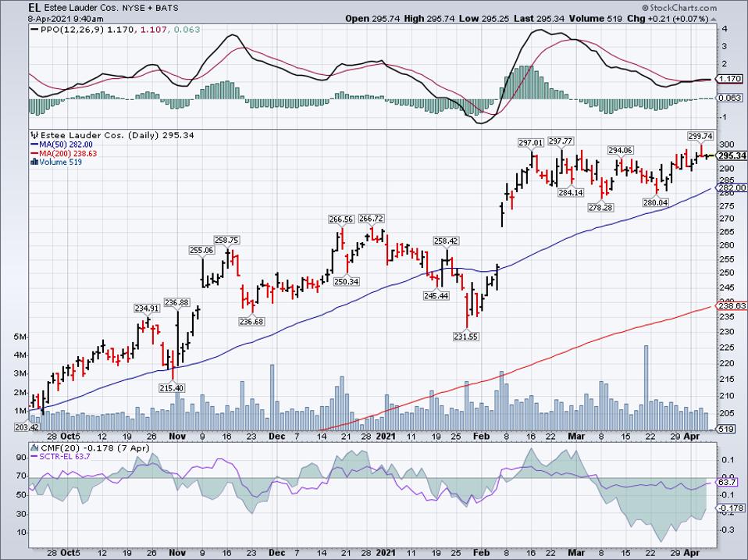Click the green 0.063 histogram value in the PPO legend
The image size is (748, 560).
click(x=187, y=30)
